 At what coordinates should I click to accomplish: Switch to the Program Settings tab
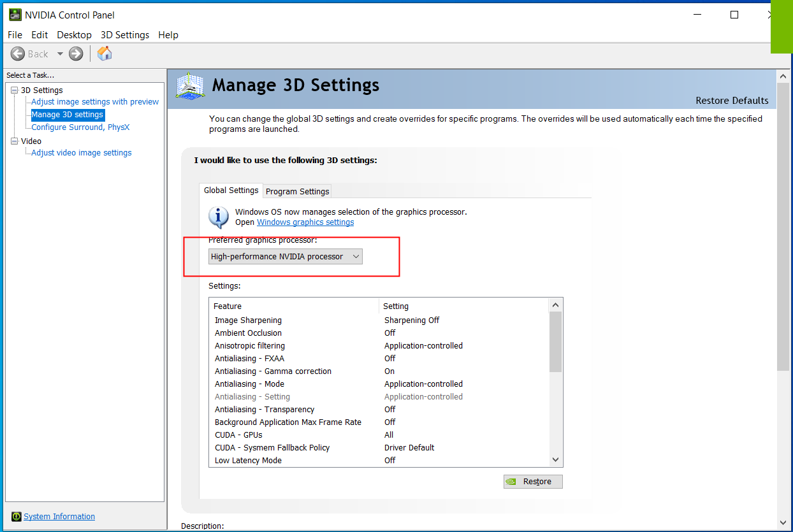(297, 191)
